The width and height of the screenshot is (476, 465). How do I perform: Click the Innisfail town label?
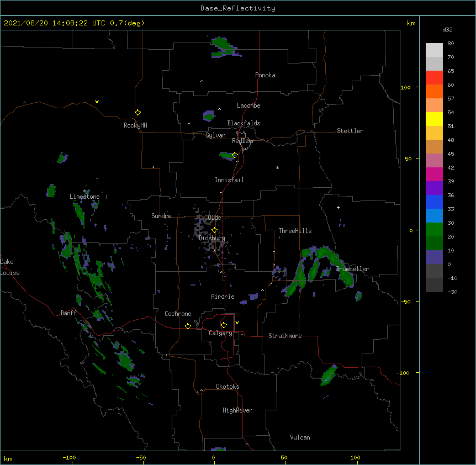point(229,180)
